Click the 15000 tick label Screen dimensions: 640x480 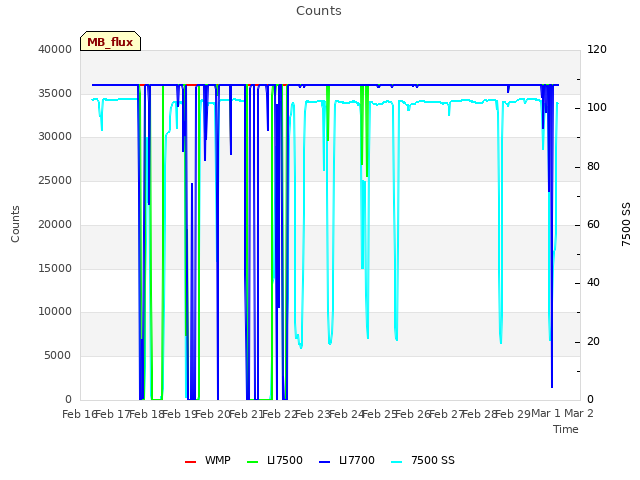coord(55,268)
